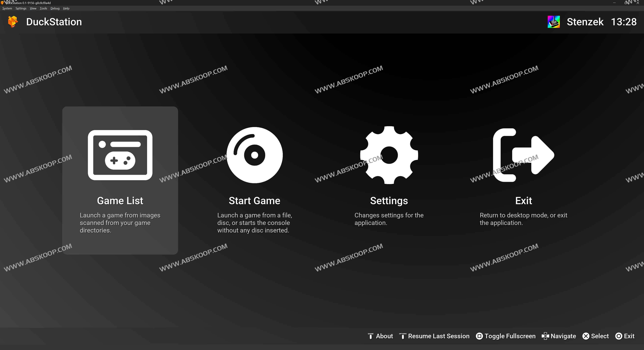The width and height of the screenshot is (644, 350).
Task: Click the Start Game disc icon
Action: [255, 155]
